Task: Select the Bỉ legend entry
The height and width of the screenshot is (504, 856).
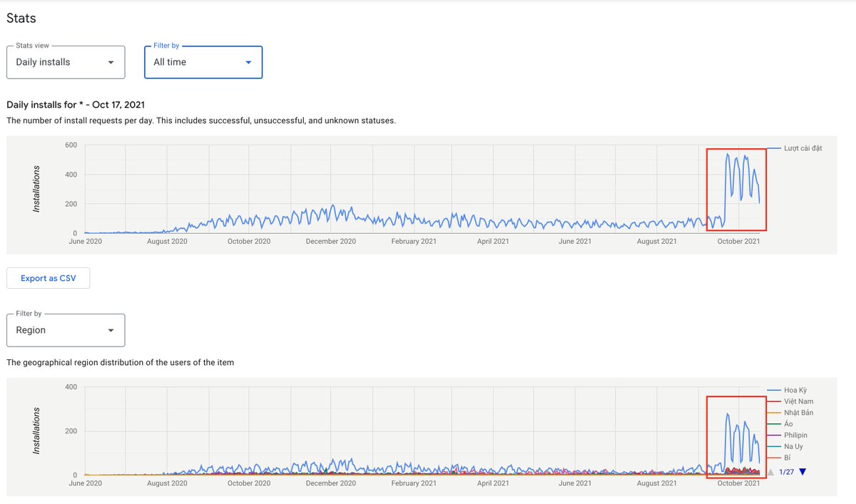Action: pos(779,458)
